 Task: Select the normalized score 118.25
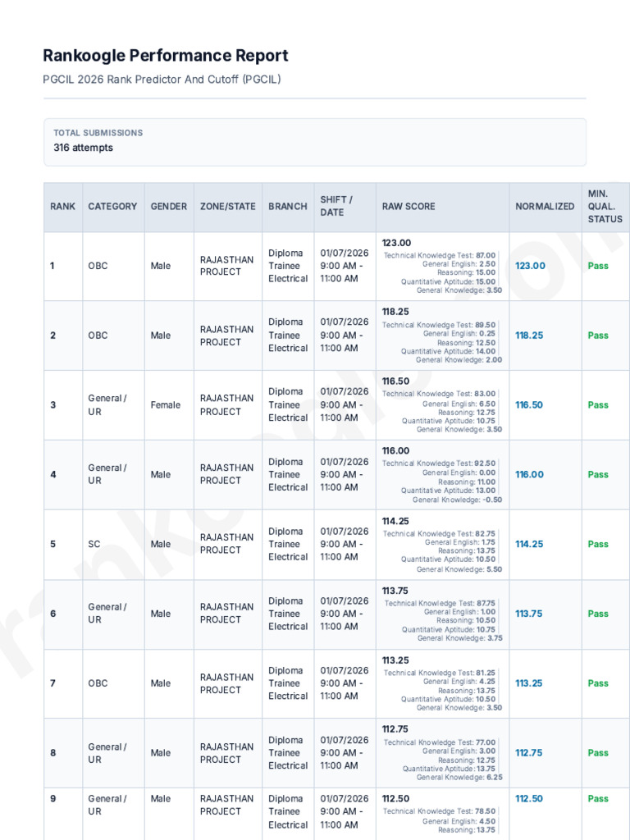pyautogui.click(x=529, y=336)
